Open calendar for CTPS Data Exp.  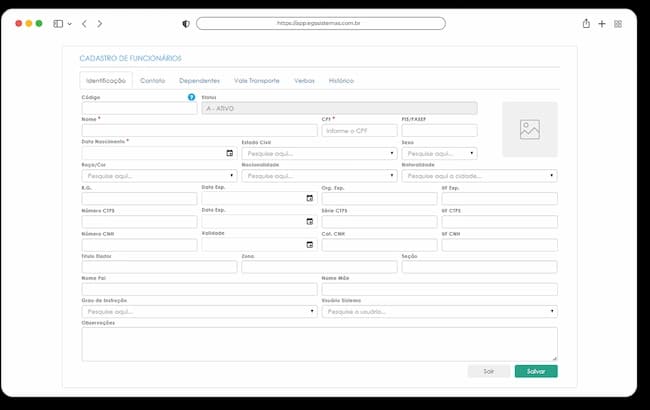tap(310, 221)
